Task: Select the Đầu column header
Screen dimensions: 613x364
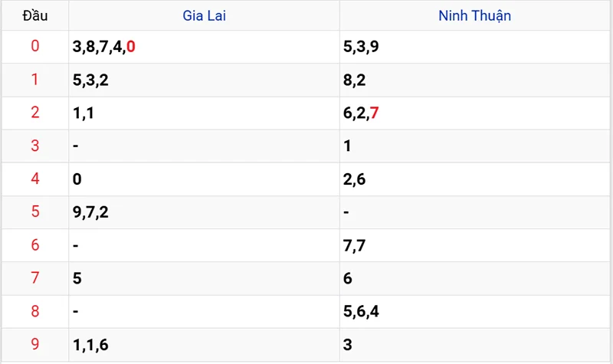Action: (34, 15)
